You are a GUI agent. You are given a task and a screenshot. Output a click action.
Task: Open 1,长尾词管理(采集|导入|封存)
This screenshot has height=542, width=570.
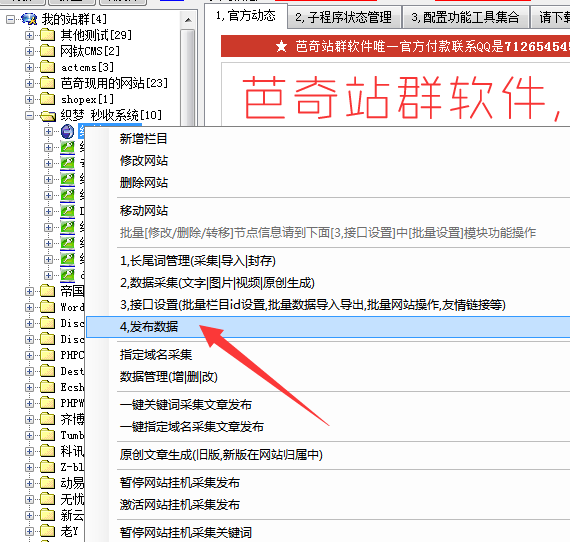click(x=198, y=261)
